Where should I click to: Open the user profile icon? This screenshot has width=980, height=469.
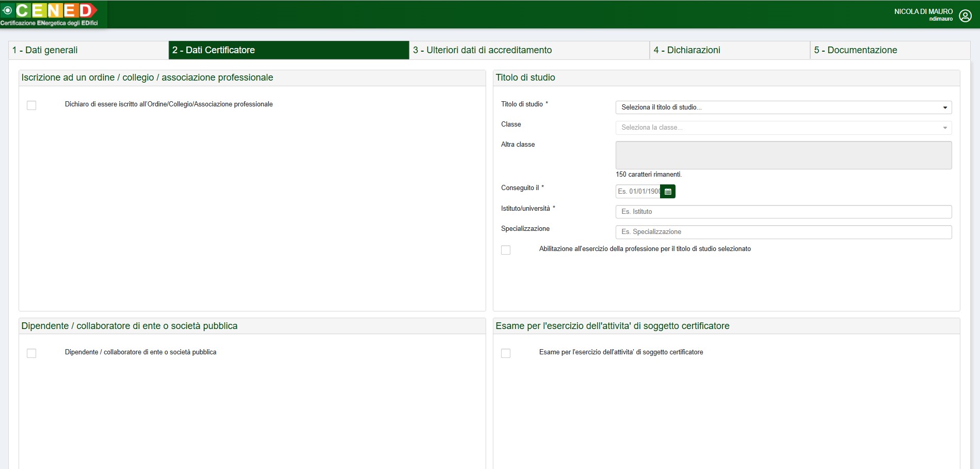pos(965,15)
